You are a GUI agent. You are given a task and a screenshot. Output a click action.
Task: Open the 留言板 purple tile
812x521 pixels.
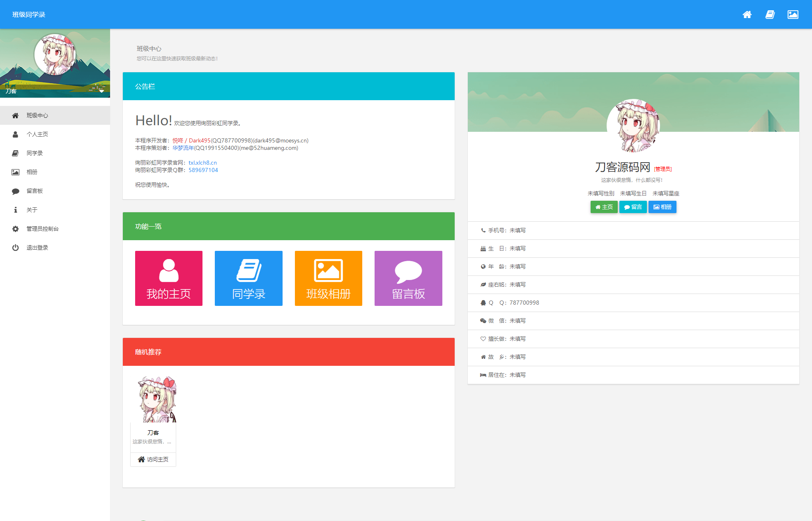408,278
